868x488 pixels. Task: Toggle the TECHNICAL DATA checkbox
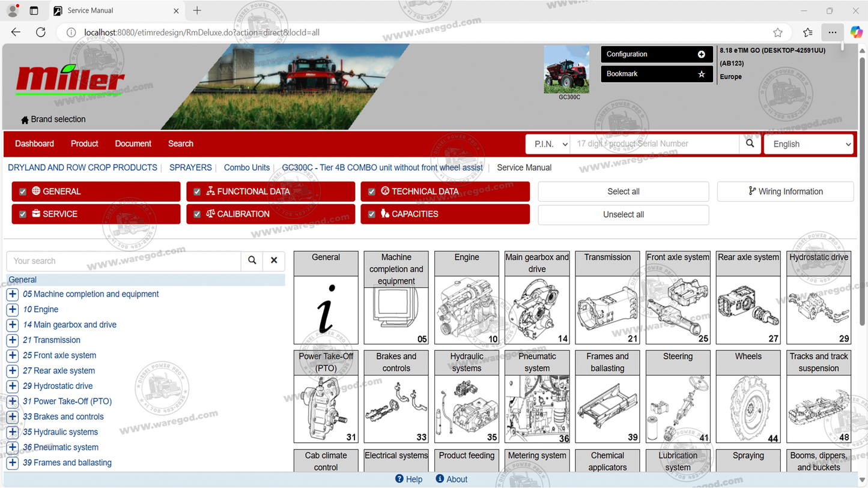pyautogui.click(x=371, y=191)
